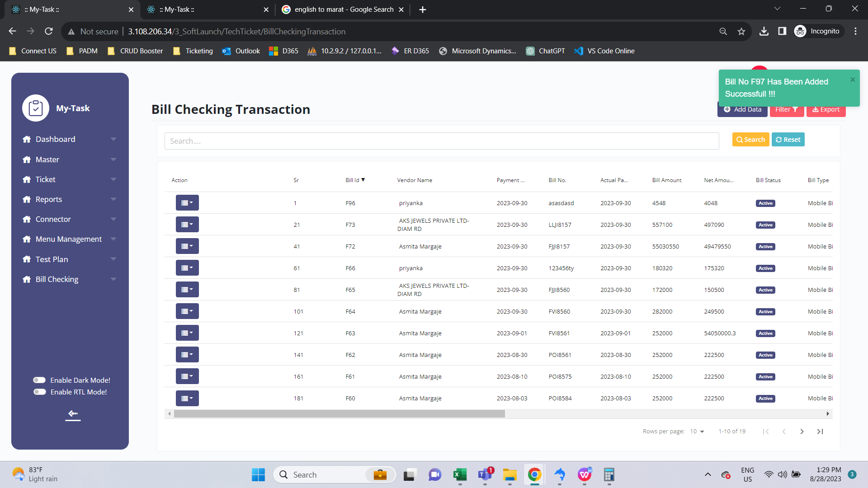Expand the Test Plan menu arrow
868x488 pixels.
(113, 259)
